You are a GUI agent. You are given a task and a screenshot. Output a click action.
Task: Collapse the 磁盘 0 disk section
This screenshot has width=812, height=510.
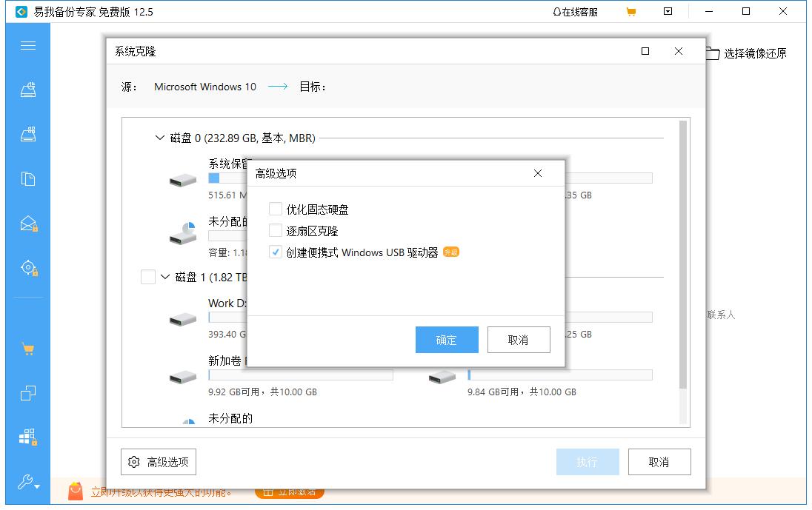pos(159,138)
